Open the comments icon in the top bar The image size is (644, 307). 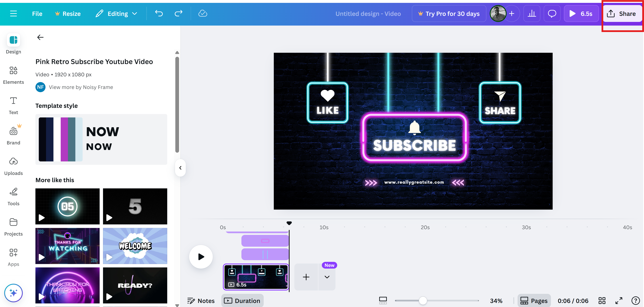click(552, 13)
